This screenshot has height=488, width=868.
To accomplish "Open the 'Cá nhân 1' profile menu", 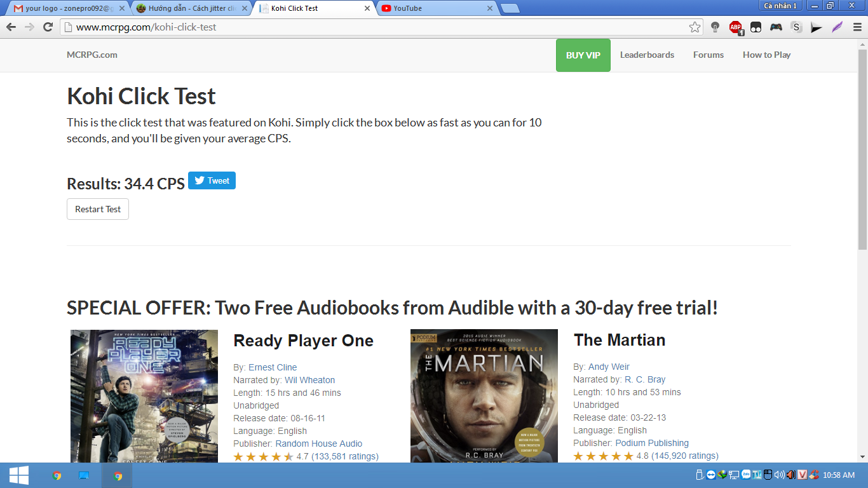I will click(780, 5).
